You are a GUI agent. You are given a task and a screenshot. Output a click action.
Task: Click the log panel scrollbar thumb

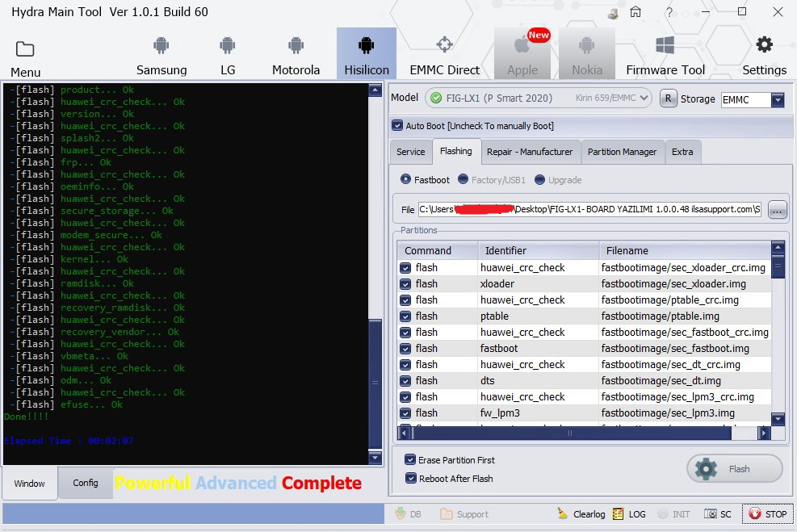click(375, 383)
